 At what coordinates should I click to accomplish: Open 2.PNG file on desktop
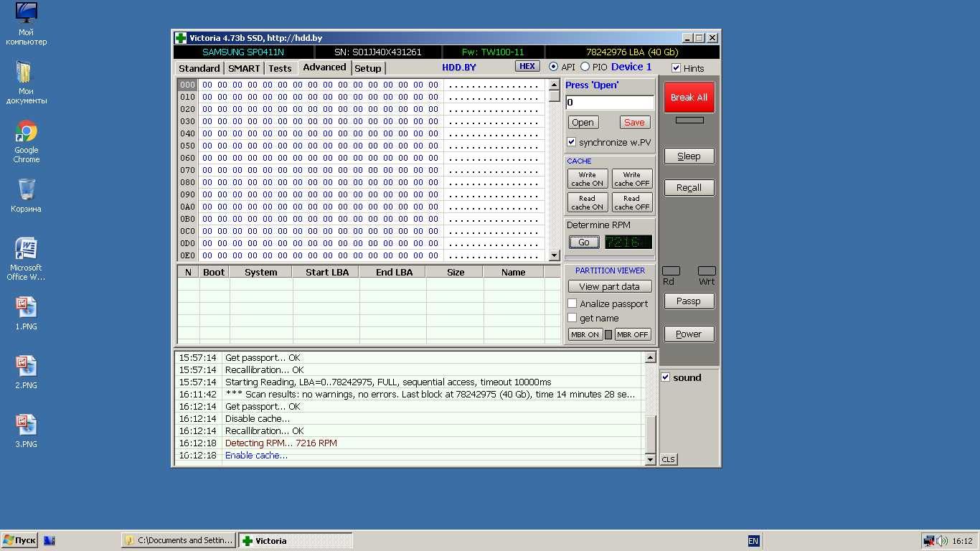coord(27,372)
